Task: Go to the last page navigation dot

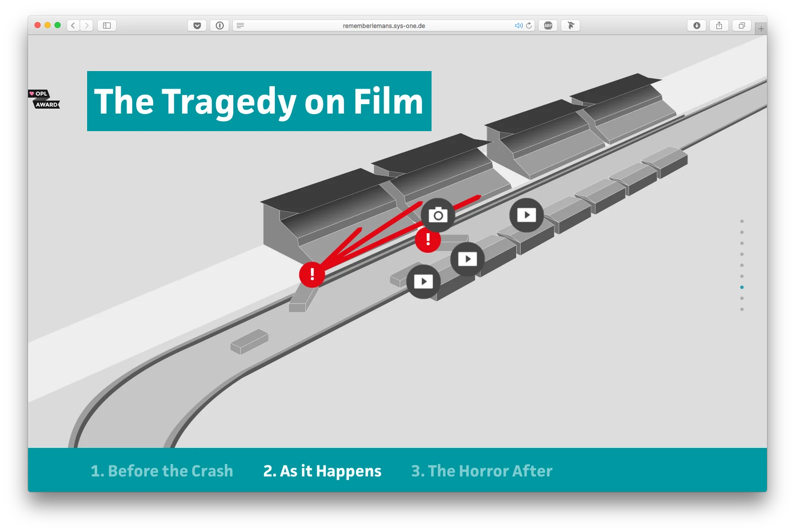Action: click(742, 309)
